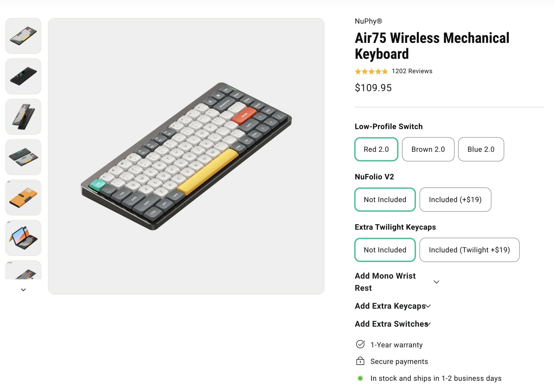Screen dimensions: 554x392
Task: Click the five-star rating stars
Action: click(x=371, y=71)
